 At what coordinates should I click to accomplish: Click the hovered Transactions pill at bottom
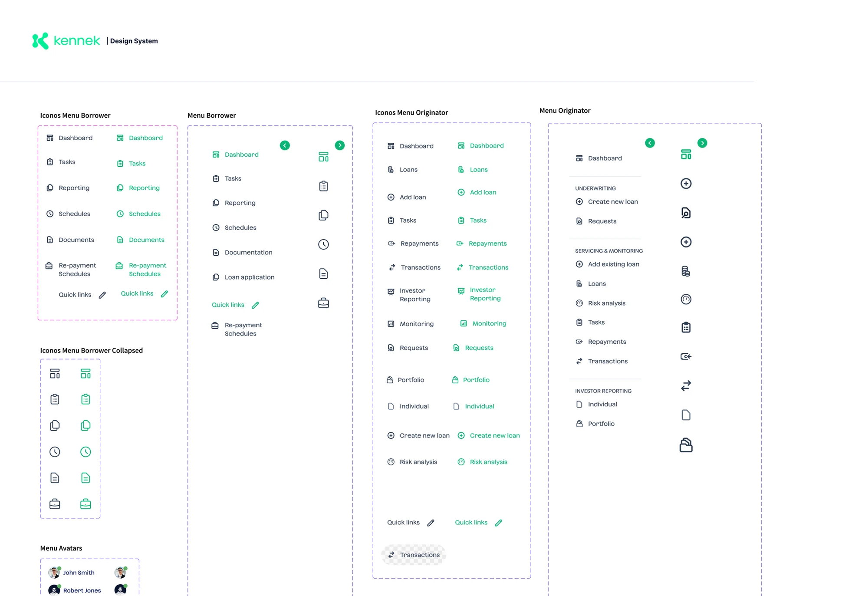click(414, 555)
